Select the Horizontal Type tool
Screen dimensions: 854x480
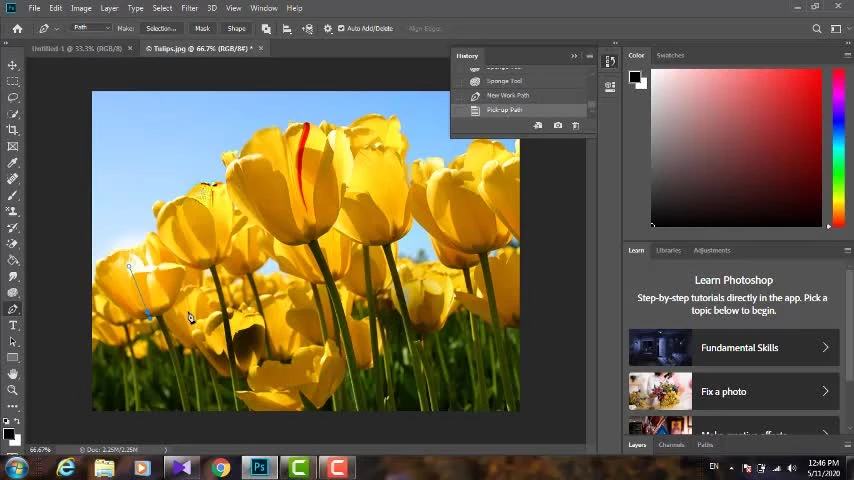[x=13, y=325]
